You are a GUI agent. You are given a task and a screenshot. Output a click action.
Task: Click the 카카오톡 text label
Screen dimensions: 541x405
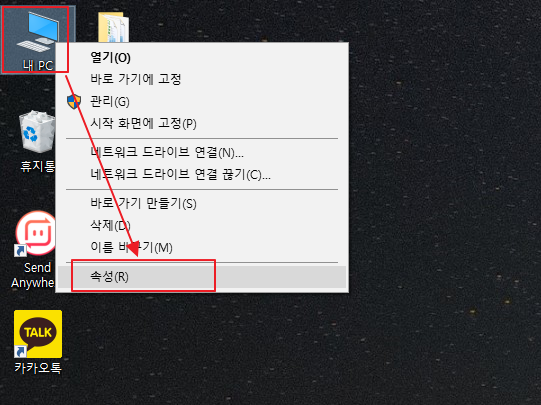38,368
